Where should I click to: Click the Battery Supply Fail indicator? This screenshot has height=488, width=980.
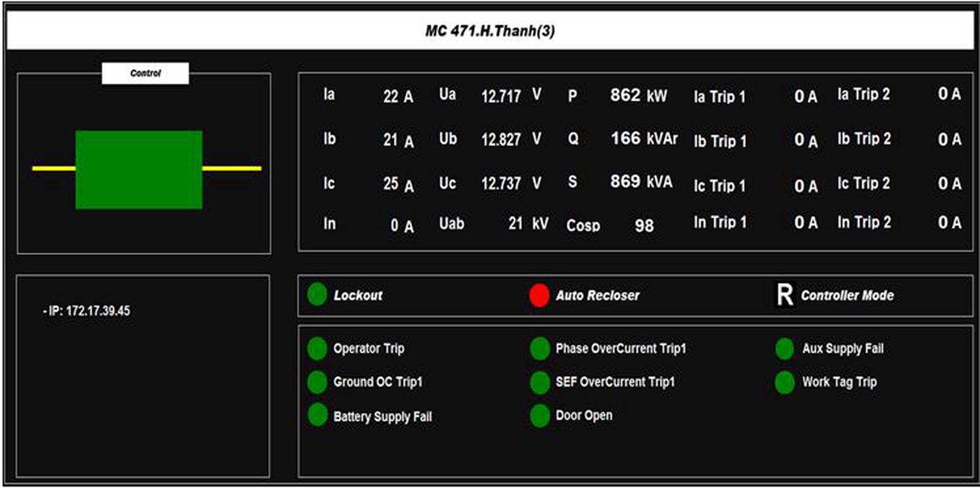pyautogui.click(x=317, y=415)
